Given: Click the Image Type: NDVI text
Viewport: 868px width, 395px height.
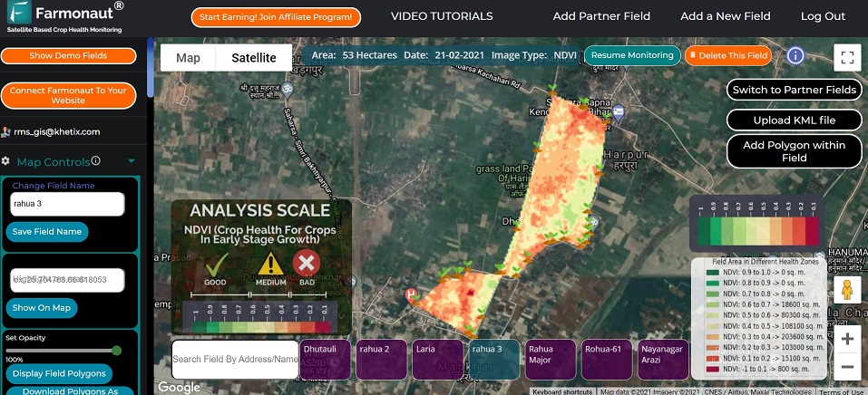Looking at the screenshot, I should pos(533,55).
